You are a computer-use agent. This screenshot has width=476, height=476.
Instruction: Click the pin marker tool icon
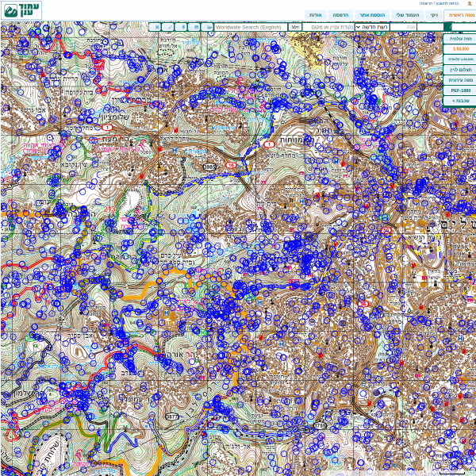tap(181, 27)
